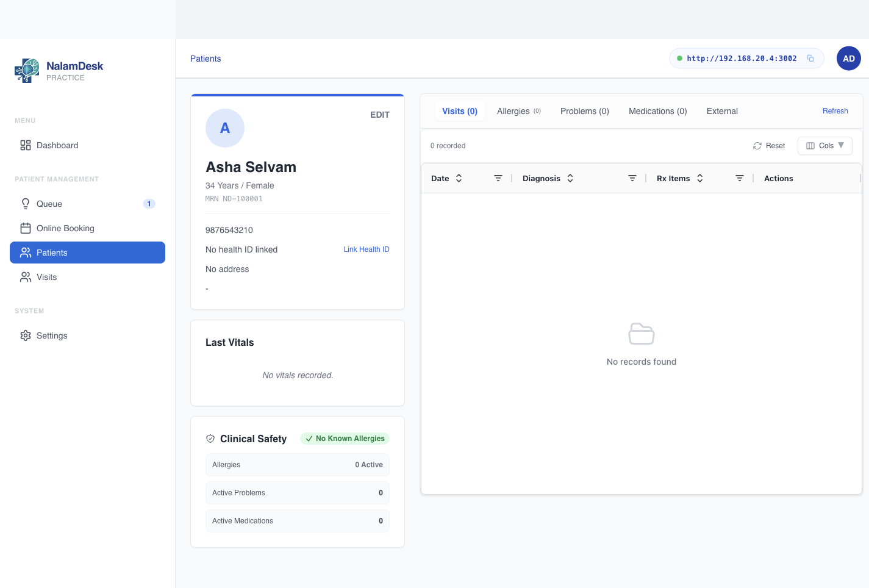Click the Clinical Safety shield icon
869x588 pixels.
(210, 439)
